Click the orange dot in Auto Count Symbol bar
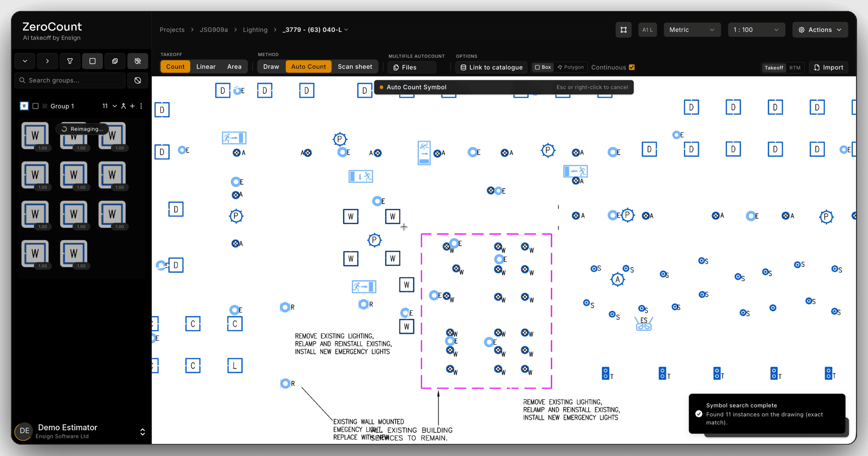The image size is (868, 456). pos(381,87)
